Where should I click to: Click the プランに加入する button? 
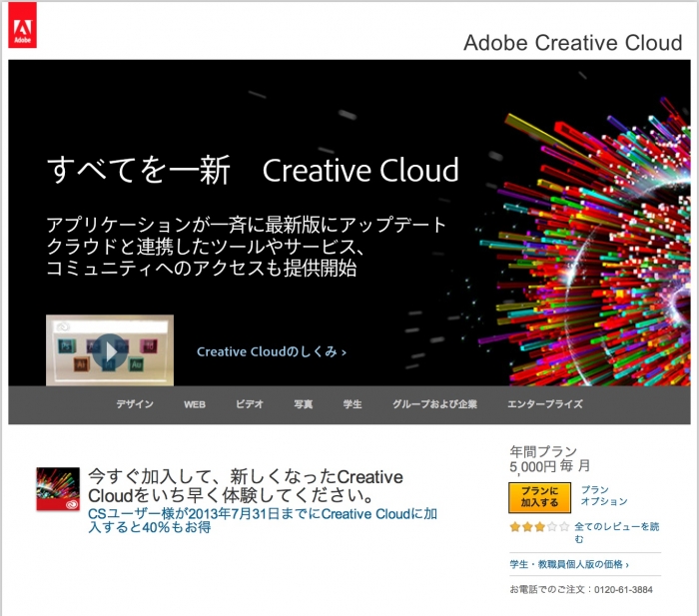point(539,497)
